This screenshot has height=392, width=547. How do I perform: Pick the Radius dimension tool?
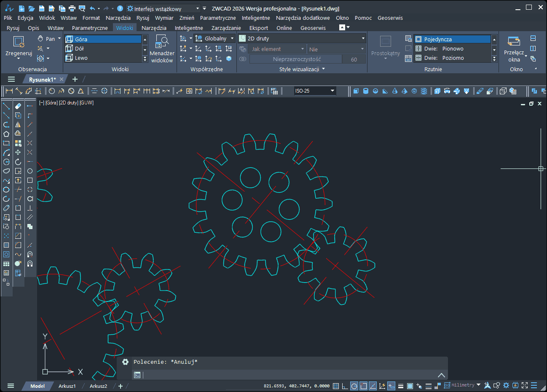click(x=52, y=91)
